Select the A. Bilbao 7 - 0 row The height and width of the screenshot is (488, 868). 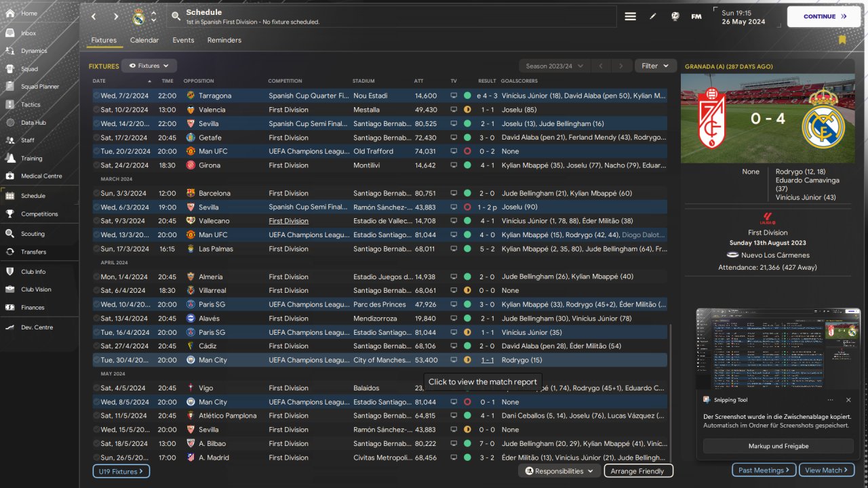point(380,443)
